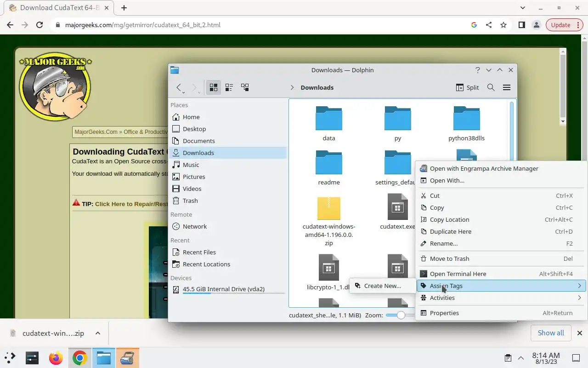Open Recent Files
The width and height of the screenshot is (588, 368).
pyautogui.click(x=228, y=252)
